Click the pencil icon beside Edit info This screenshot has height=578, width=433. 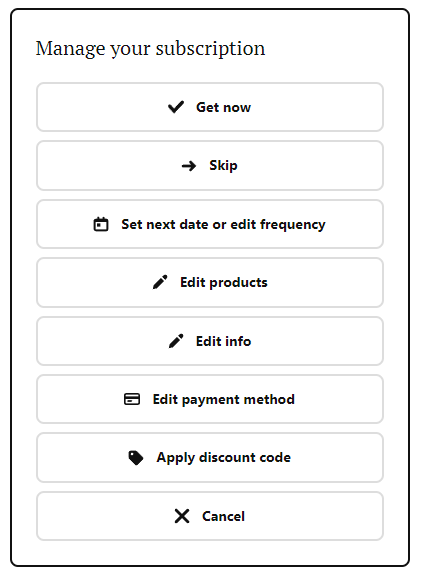(x=176, y=341)
